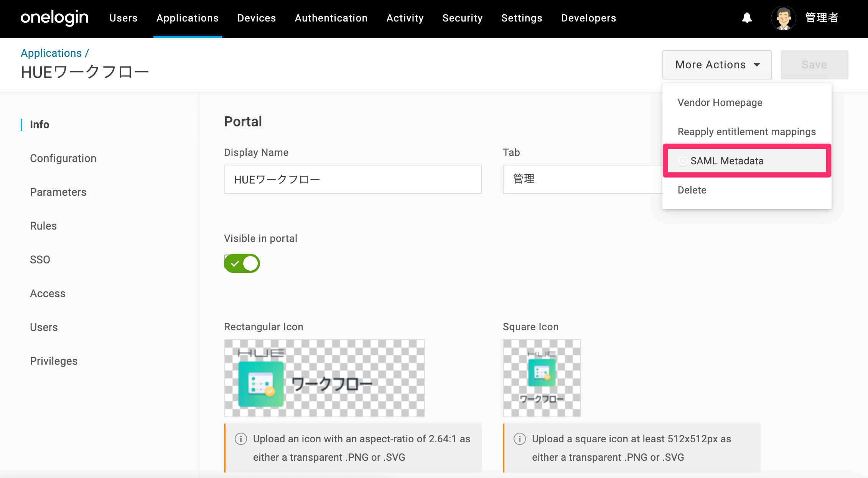Switch to the Info side tab
Screen dimensions: 868x478
click(x=40, y=124)
